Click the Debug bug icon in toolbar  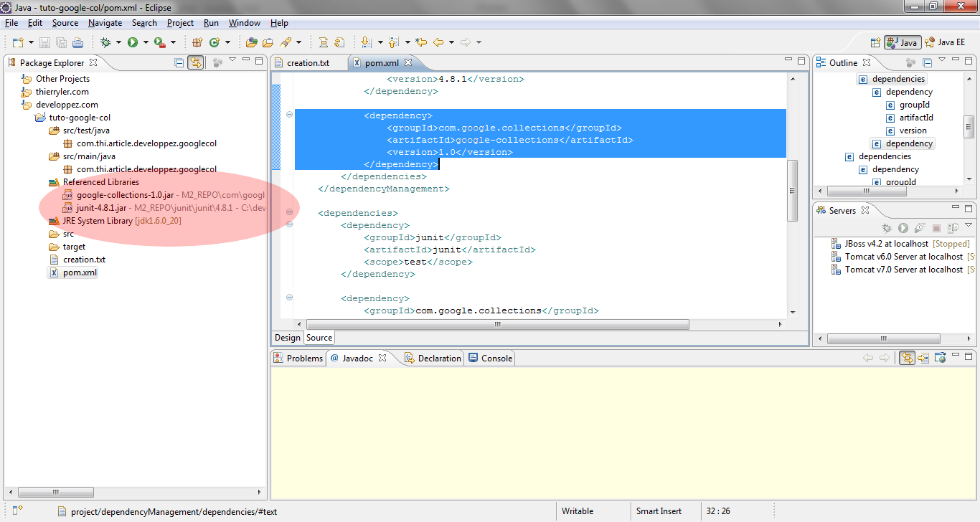pyautogui.click(x=105, y=42)
